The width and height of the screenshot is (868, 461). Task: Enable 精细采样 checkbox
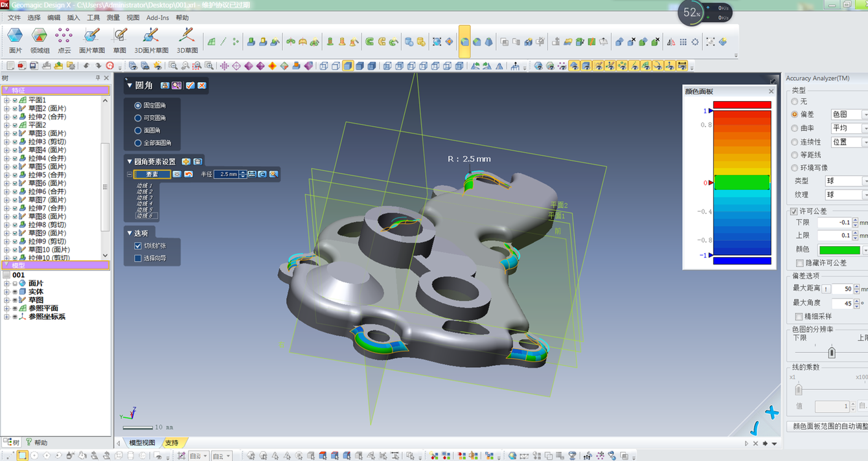(799, 317)
